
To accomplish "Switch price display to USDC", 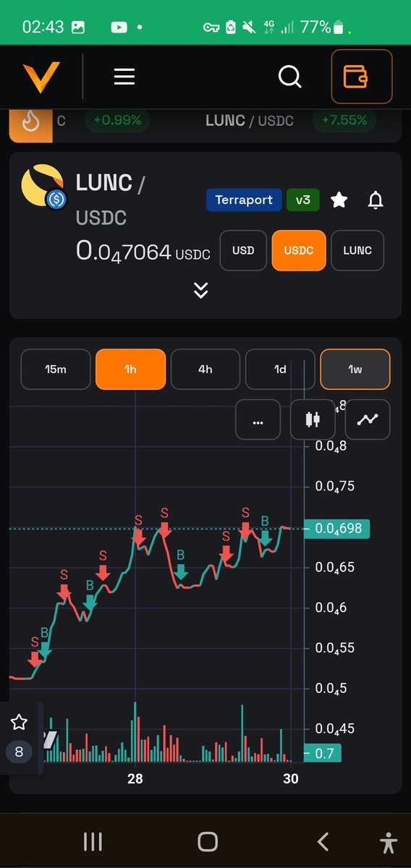I will 299,250.
